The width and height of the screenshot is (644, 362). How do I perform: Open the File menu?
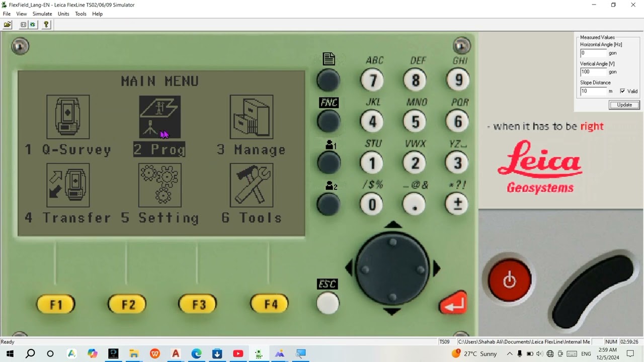point(7,14)
